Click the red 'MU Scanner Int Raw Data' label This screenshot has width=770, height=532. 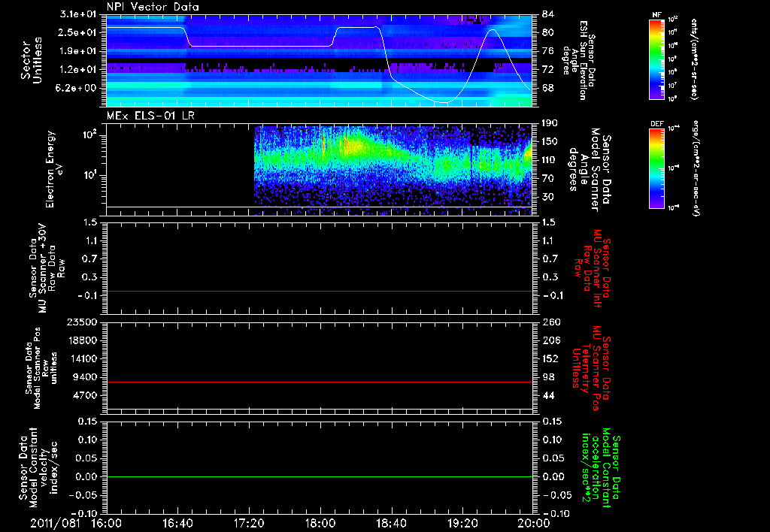[x=590, y=268]
